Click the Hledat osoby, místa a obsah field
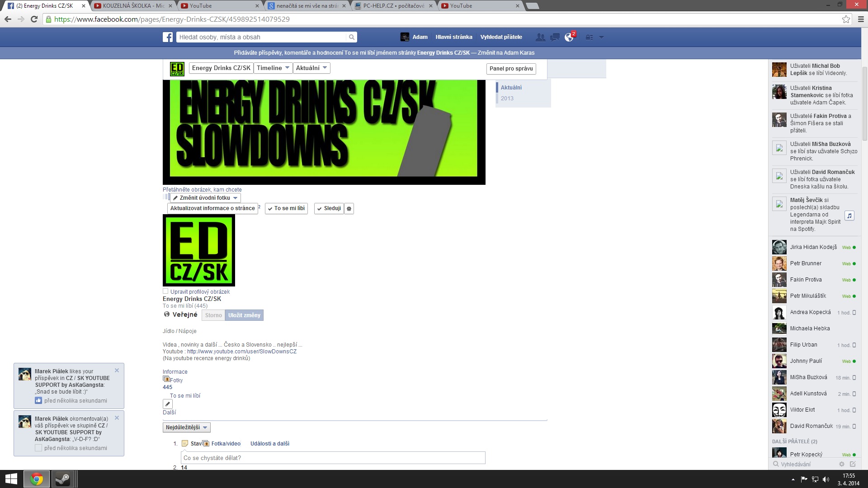868x488 pixels. coord(262,37)
